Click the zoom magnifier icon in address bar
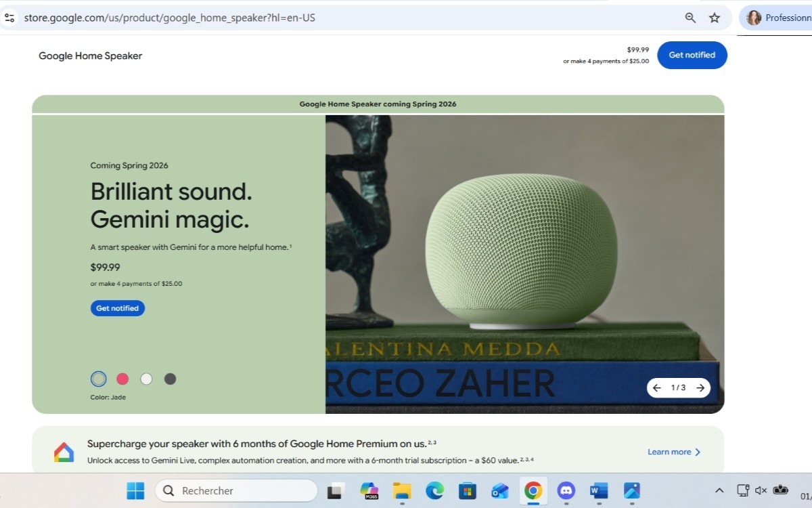This screenshot has height=508, width=812. click(690, 18)
